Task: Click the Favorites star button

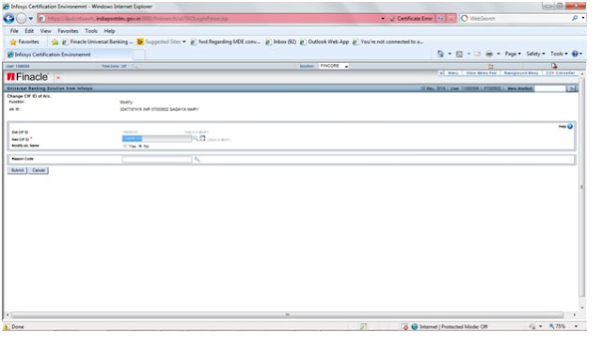Action: pyautogui.click(x=24, y=41)
